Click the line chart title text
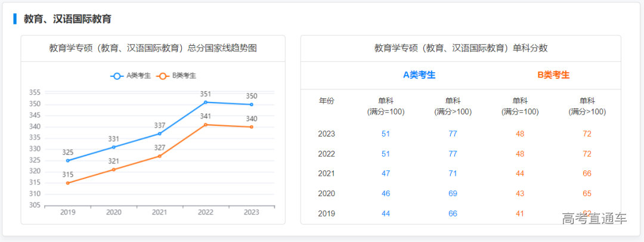Image resolution: width=644 pixels, height=242 pixels. (153, 48)
